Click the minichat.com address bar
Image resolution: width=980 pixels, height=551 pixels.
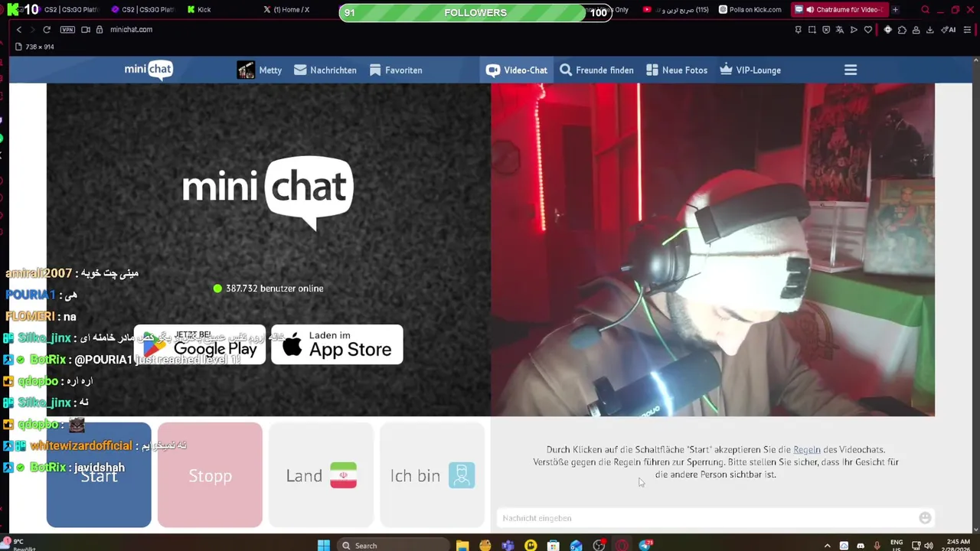pyautogui.click(x=131, y=29)
